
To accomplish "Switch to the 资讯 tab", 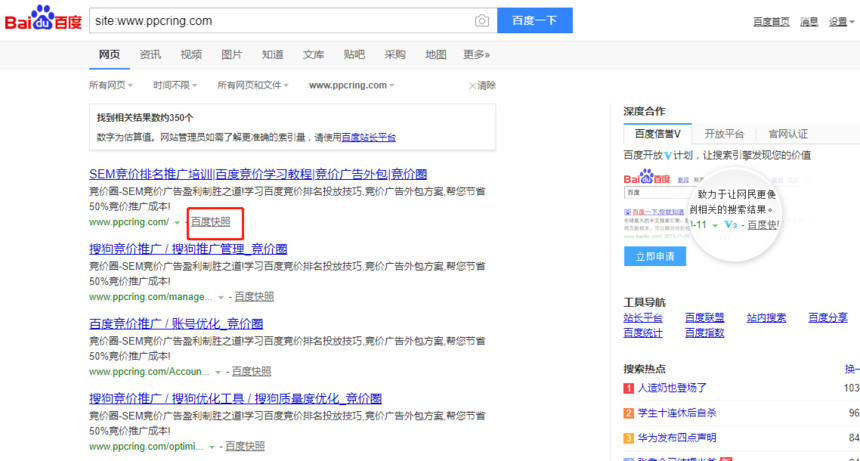I will pos(150,54).
